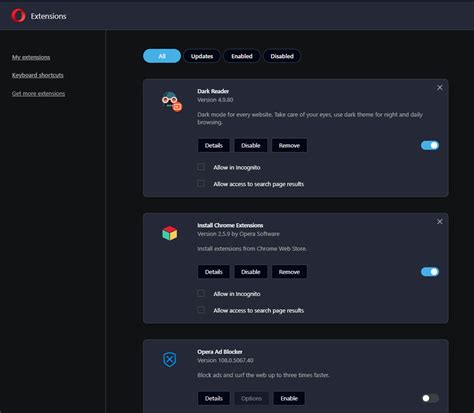Open the My extensions link
The height and width of the screenshot is (413, 474).
[x=31, y=57]
